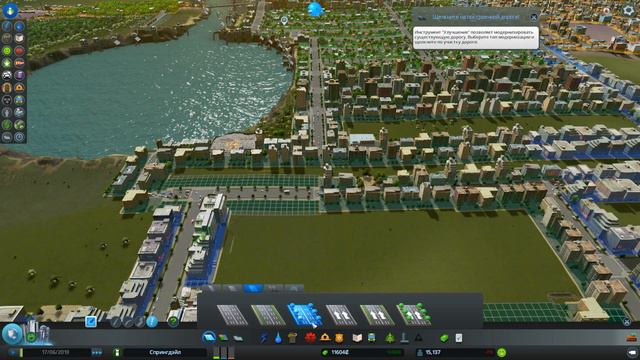Show the happiness smiley info view
Image resolution: width=640 pixels, height=360 pixels.
7,51
